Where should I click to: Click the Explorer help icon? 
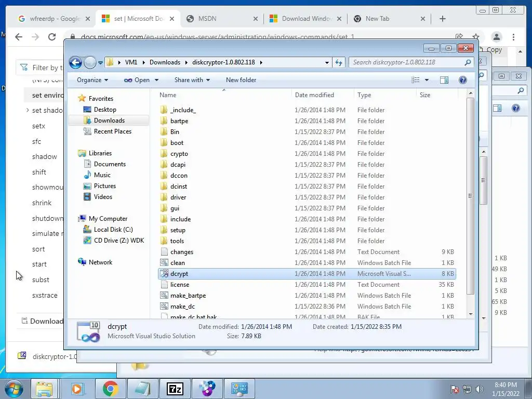point(462,80)
